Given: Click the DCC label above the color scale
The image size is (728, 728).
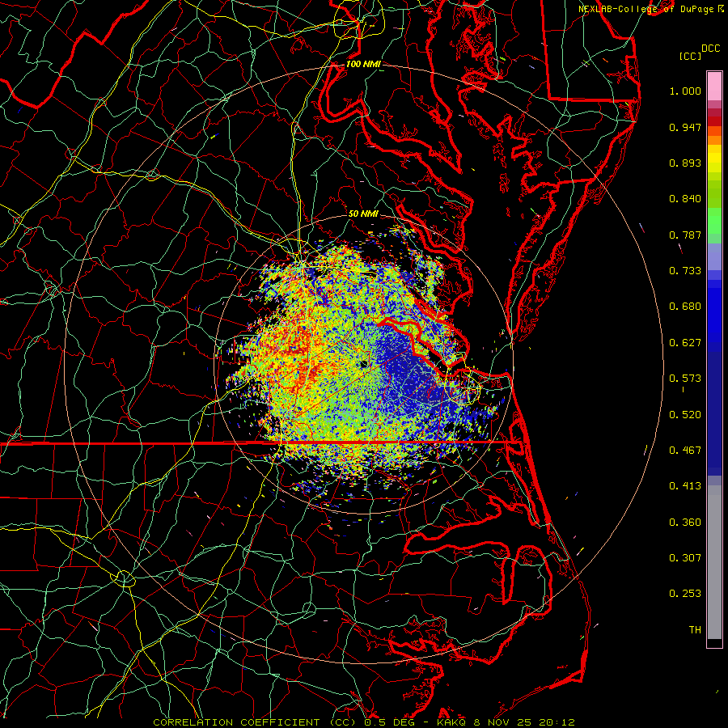Looking at the screenshot, I should (710, 49).
